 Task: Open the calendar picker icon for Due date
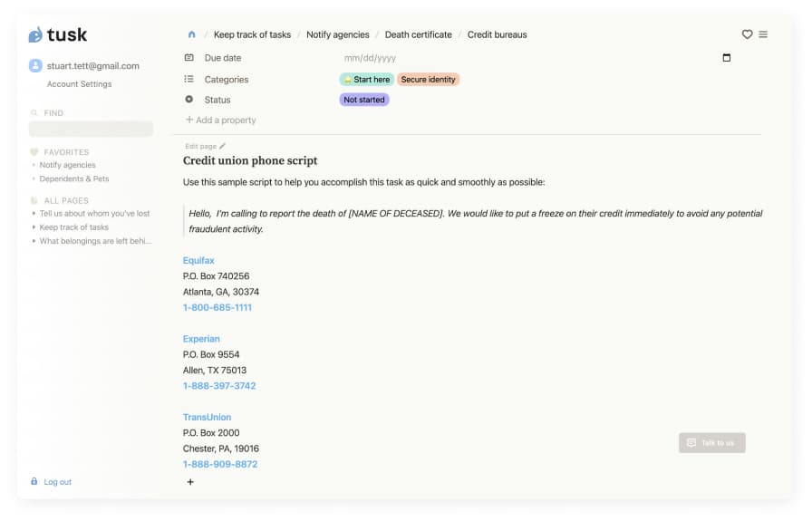pyautogui.click(x=726, y=58)
